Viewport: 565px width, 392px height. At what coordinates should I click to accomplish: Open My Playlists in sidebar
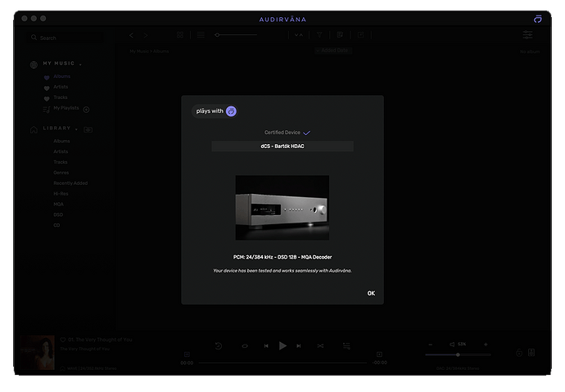[x=66, y=108]
